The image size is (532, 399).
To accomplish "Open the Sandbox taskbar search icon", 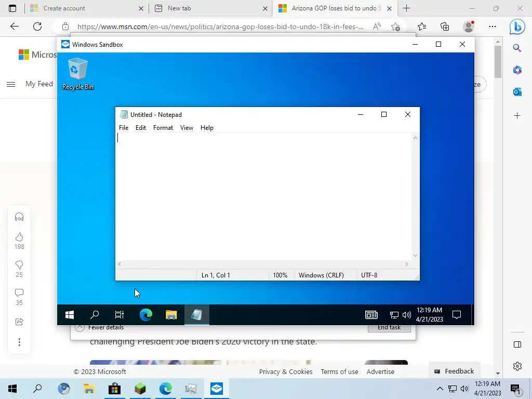I will click(95, 315).
